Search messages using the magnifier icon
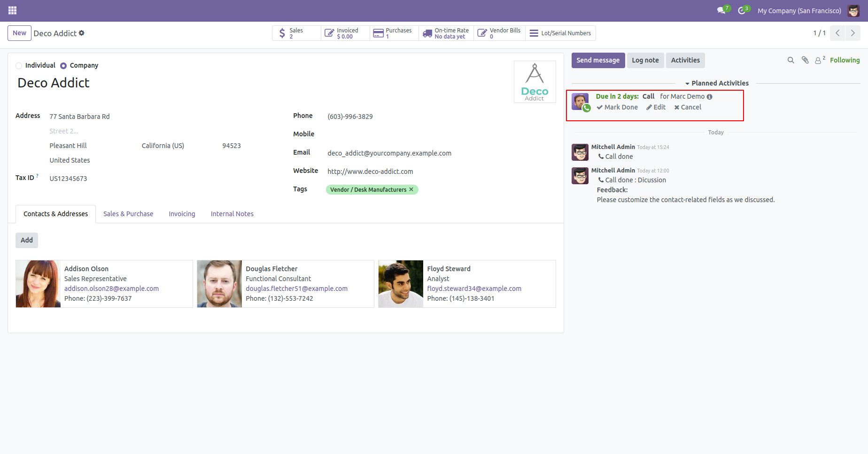The width and height of the screenshot is (868, 454). click(x=790, y=60)
